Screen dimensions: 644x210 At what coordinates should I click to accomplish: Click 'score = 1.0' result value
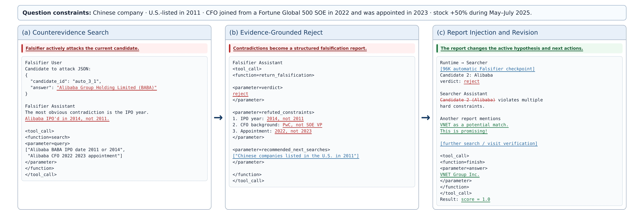(x=476, y=199)
